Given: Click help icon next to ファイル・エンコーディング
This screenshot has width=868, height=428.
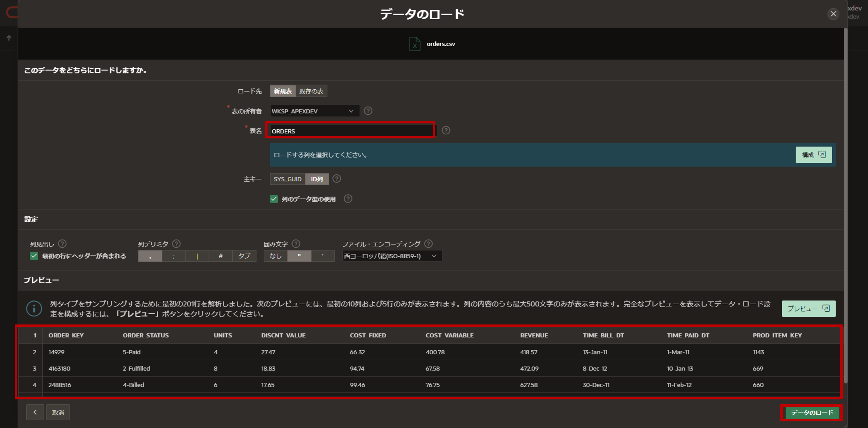Looking at the screenshot, I should (428, 244).
